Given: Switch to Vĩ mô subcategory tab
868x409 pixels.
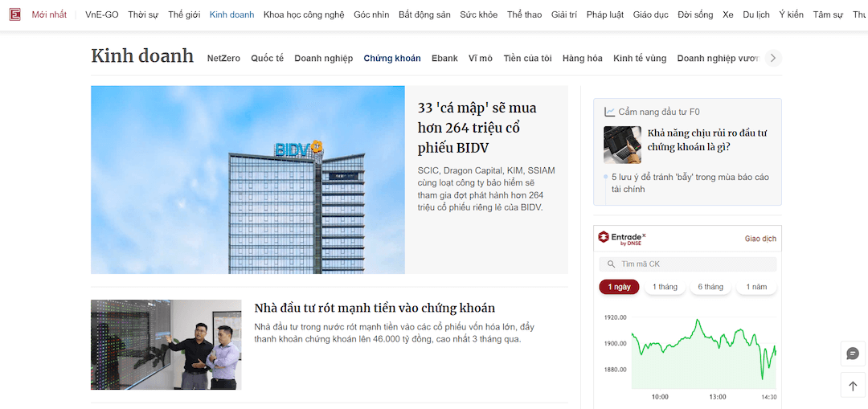Looking at the screenshot, I should 480,58.
